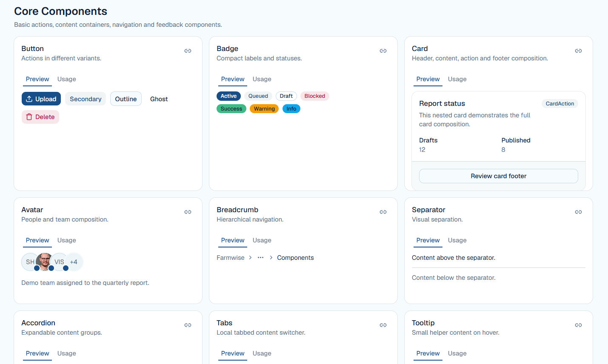
Task: Copy link icon on Tooltip card
Action: pos(578,325)
